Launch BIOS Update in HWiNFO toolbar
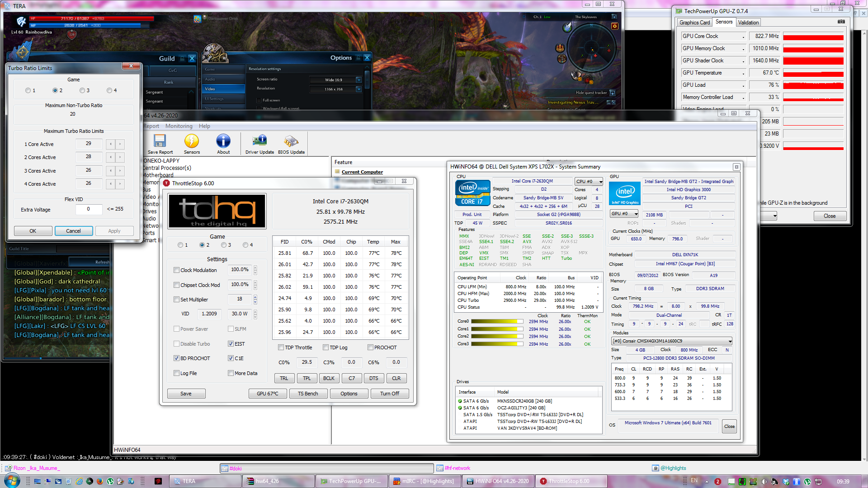 click(291, 145)
